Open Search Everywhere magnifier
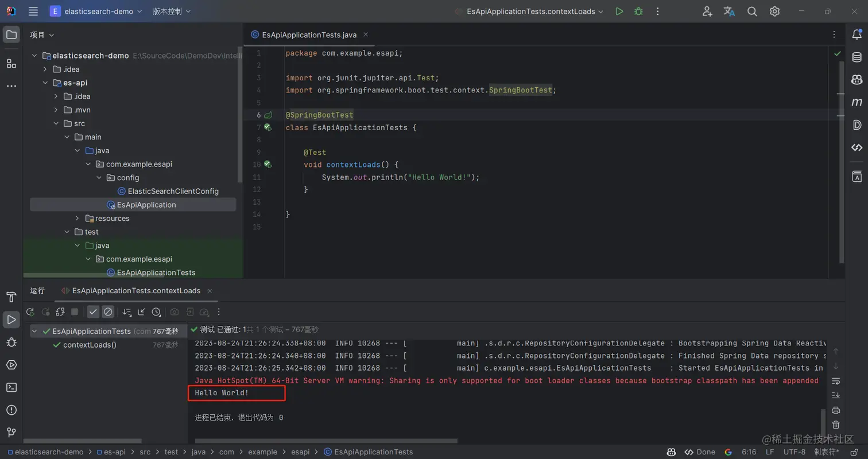Screen dimensions: 868x459 tap(752, 11)
